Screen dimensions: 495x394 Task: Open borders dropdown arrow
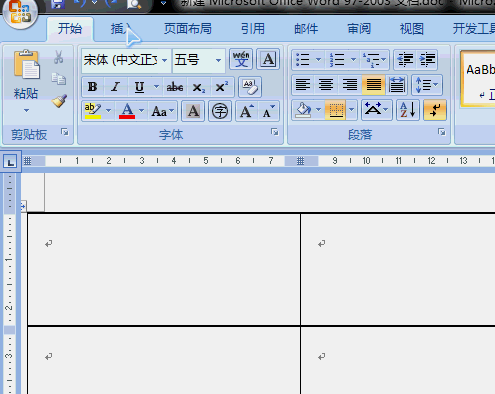click(x=352, y=110)
